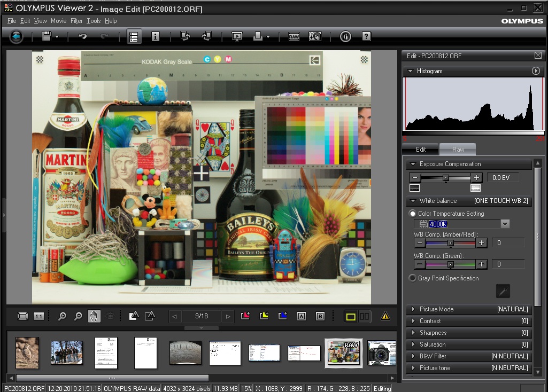This screenshot has width=548, height=392.
Task: Open the Filter menu
Action: (76, 21)
